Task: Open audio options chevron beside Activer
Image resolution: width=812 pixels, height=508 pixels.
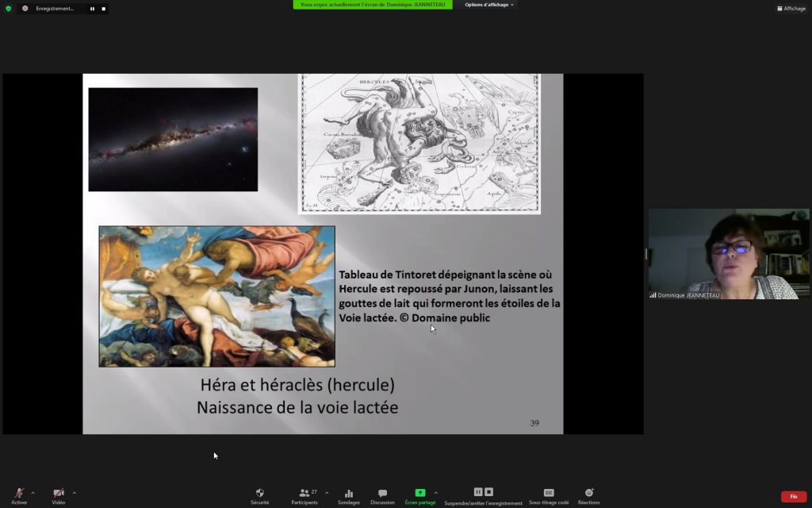Action: coord(33,492)
